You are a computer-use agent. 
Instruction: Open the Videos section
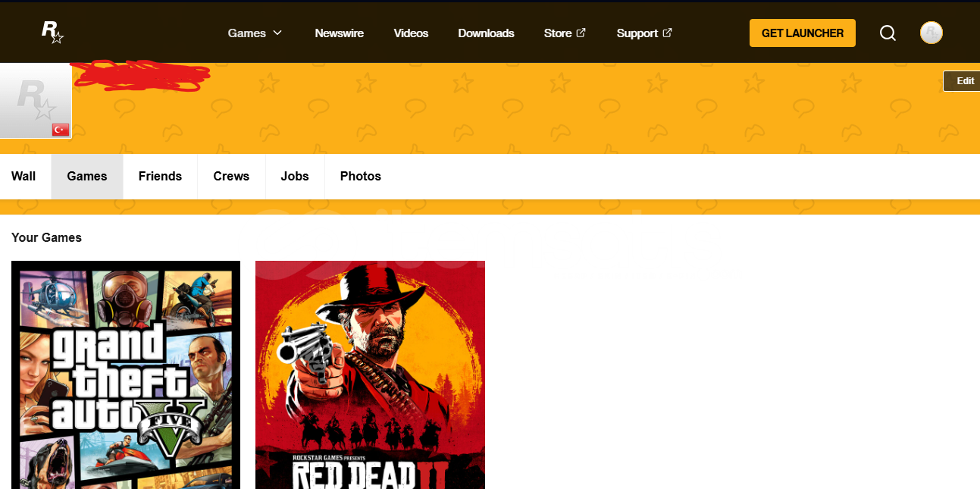411,33
